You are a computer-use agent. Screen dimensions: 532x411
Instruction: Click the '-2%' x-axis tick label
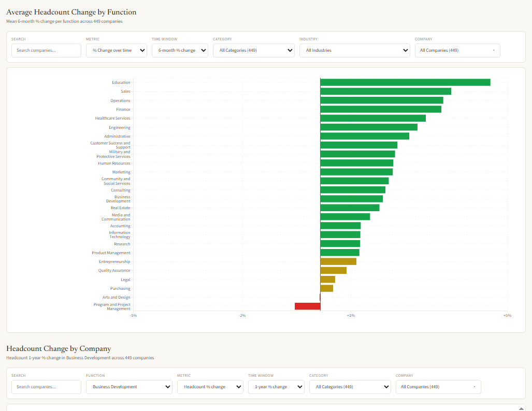point(242,316)
